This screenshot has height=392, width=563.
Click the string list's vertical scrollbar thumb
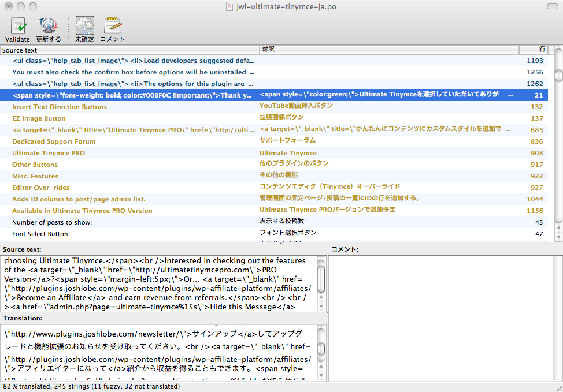point(558,76)
